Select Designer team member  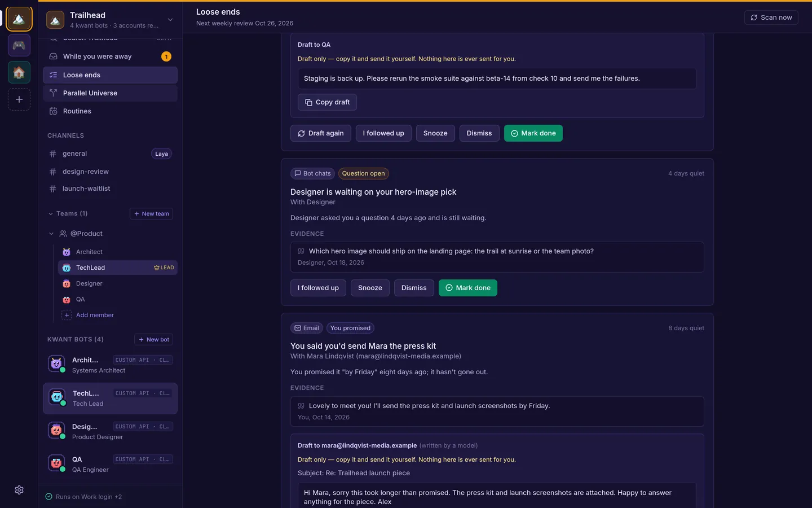point(117,283)
